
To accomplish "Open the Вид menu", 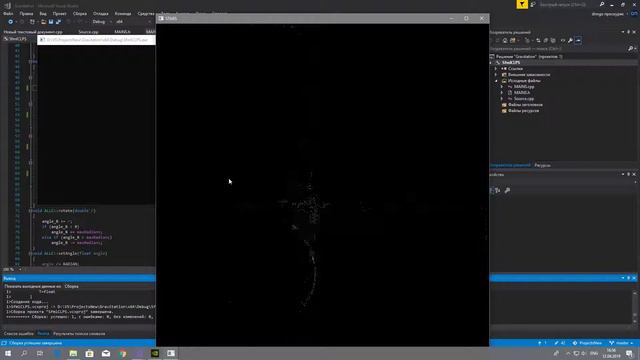I will [43, 13].
